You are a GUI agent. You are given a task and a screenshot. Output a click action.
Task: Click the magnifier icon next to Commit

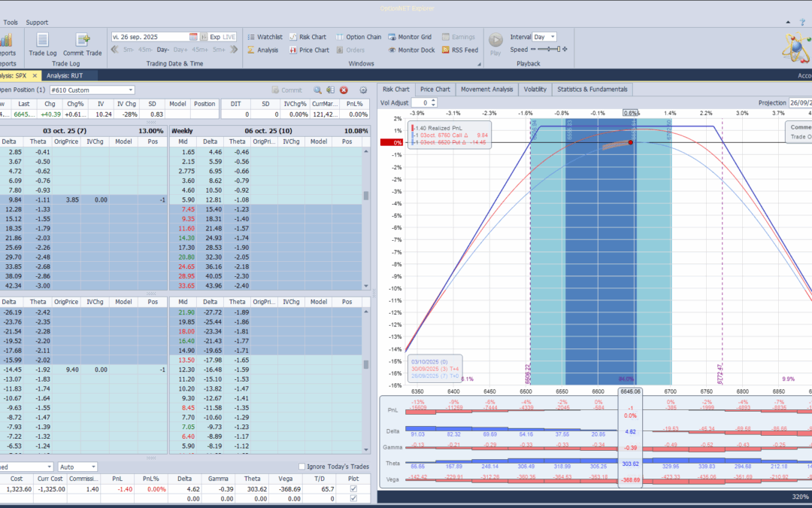pyautogui.click(x=317, y=90)
